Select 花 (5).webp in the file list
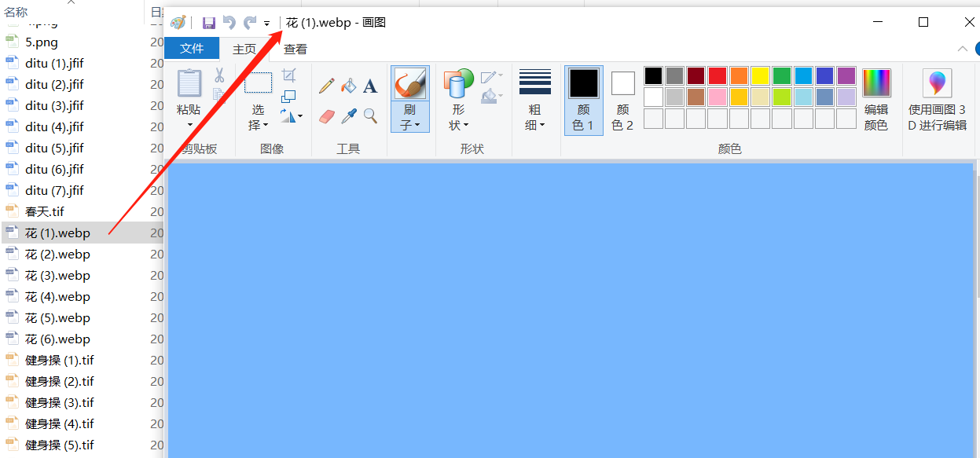 click(57, 318)
